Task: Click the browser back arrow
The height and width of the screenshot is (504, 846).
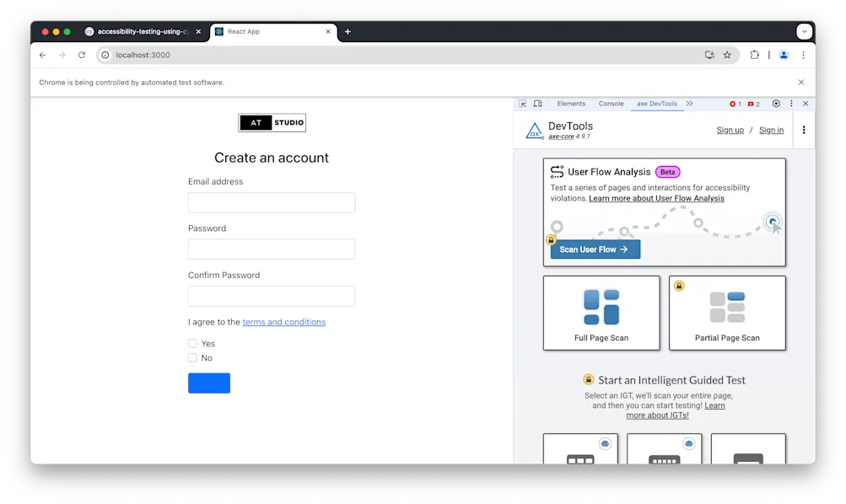Action: (43, 55)
